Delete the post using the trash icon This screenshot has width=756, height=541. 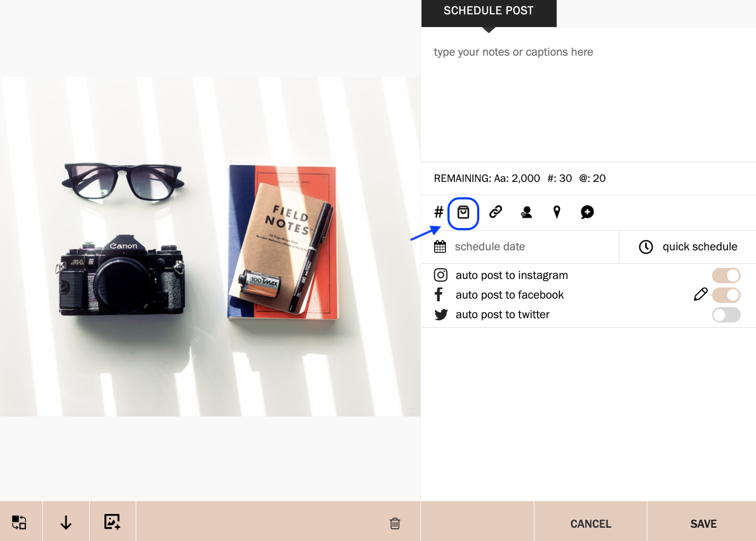tap(394, 523)
